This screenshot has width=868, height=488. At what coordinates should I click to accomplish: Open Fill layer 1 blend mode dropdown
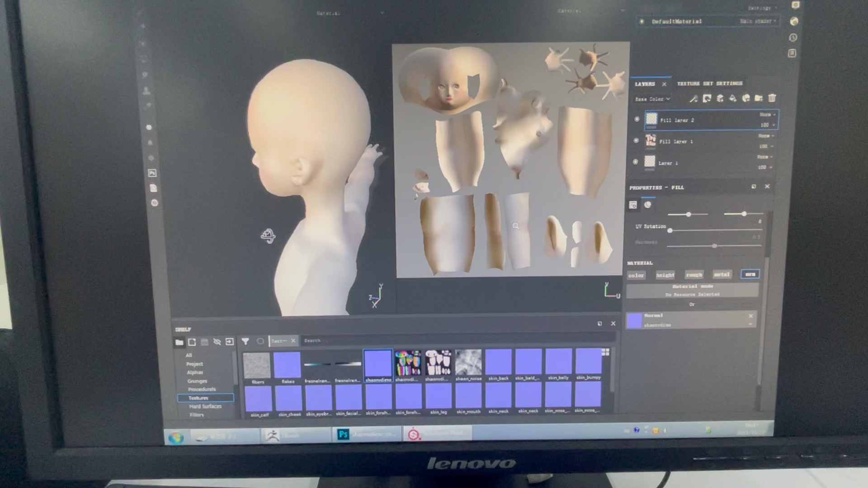[x=766, y=136]
